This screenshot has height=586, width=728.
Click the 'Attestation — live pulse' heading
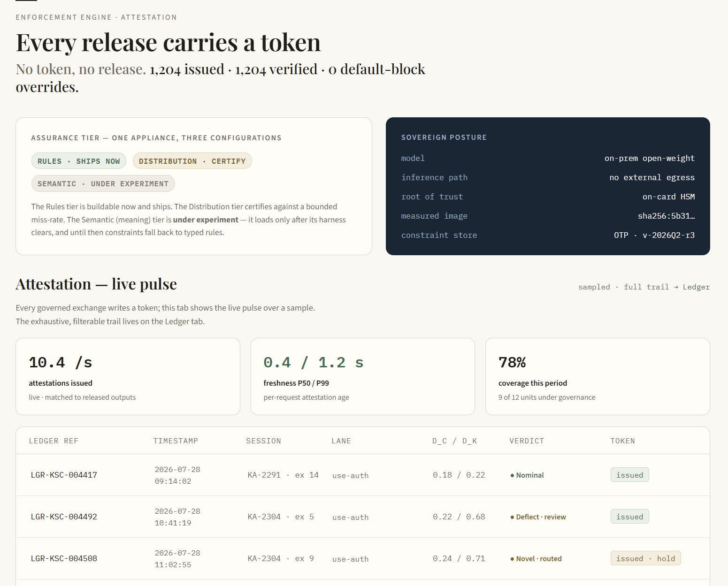96,284
